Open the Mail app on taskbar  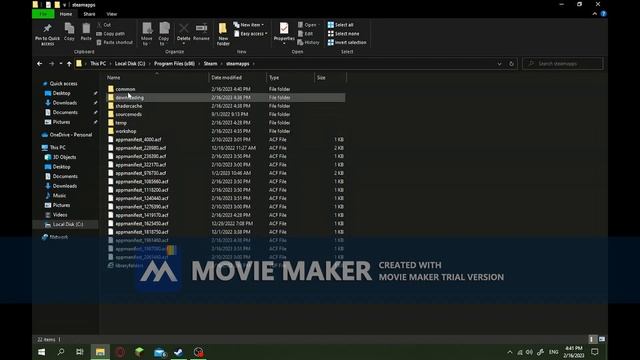pos(160,352)
